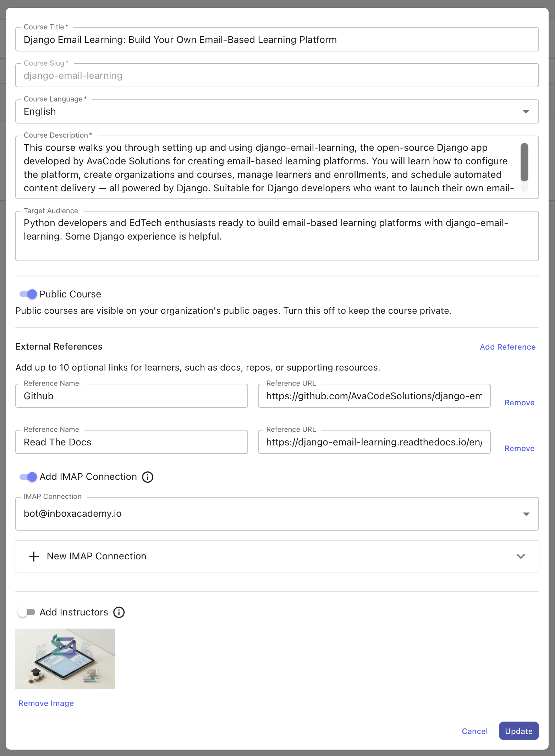Image resolution: width=555 pixels, height=756 pixels.
Task: Open the Course Language dropdown
Action: tap(277, 111)
